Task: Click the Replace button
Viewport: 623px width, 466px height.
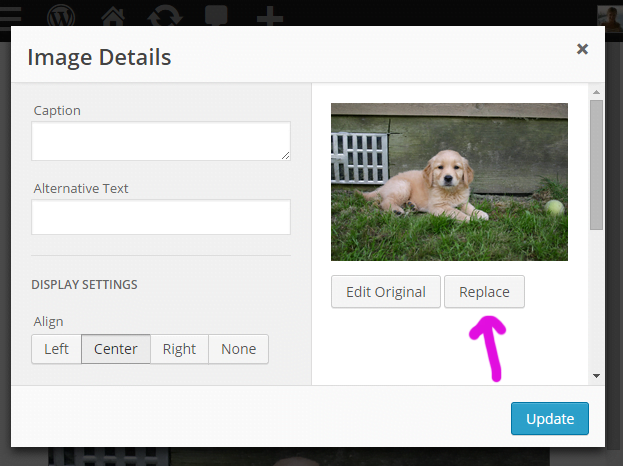Action: pyautogui.click(x=484, y=292)
